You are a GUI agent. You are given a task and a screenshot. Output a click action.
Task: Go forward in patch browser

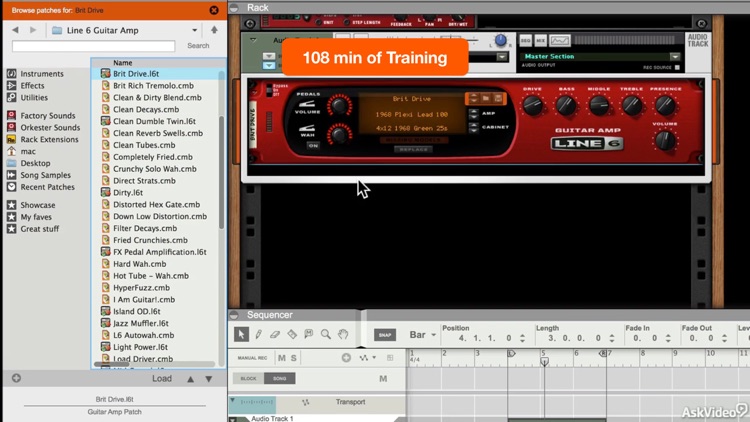point(33,30)
